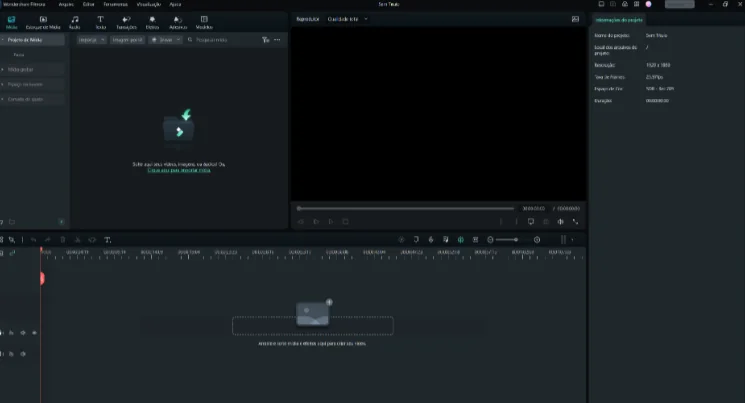Open the Efeitos panel
This screenshot has height=403, width=745.
coord(152,22)
